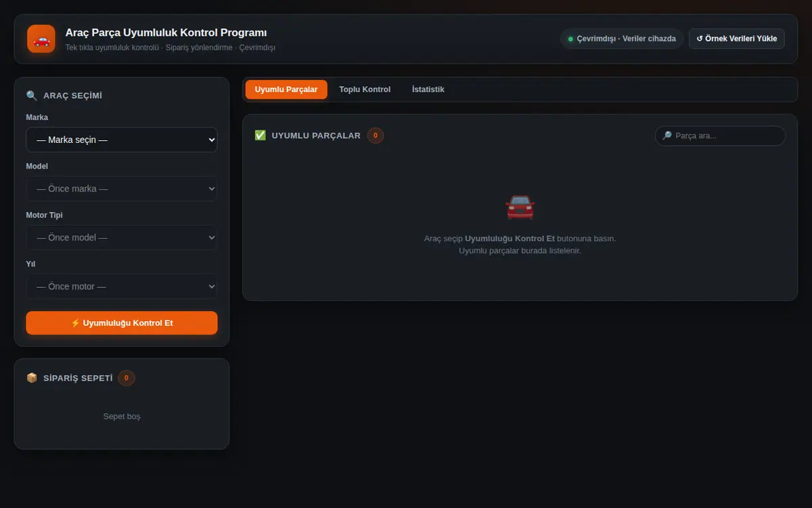Switch to the Toplu Kontrol tab
Image resolution: width=812 pixels, height=508 pixels.
[x=365, y=89]
